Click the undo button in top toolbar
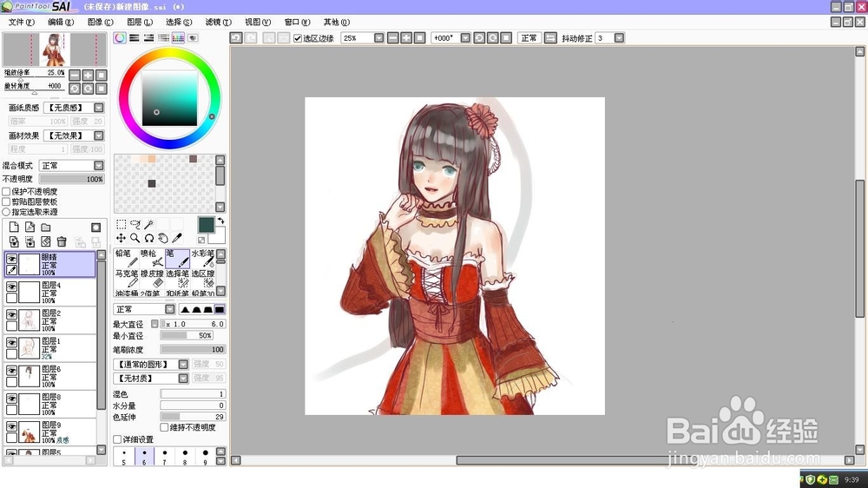 click(x=236, y=37)
